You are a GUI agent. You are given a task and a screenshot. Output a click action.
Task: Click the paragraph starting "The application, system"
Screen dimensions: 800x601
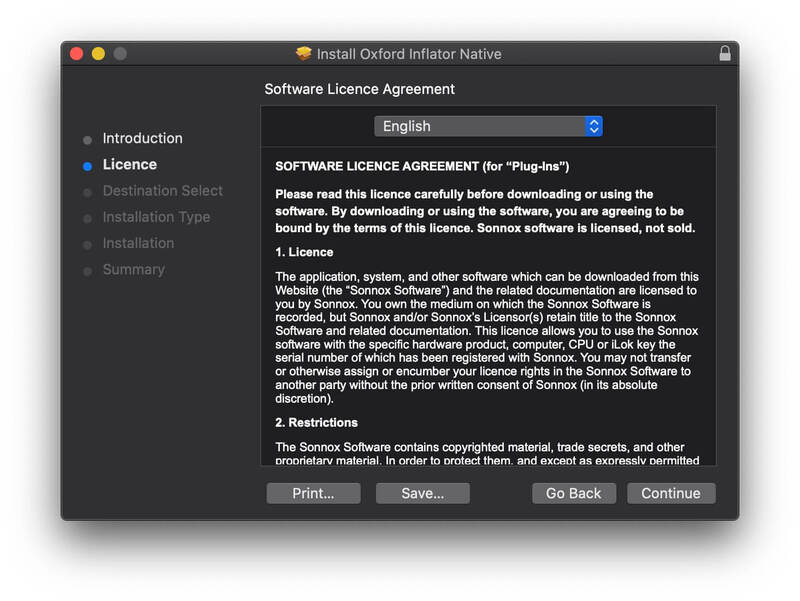pos(487,338)
